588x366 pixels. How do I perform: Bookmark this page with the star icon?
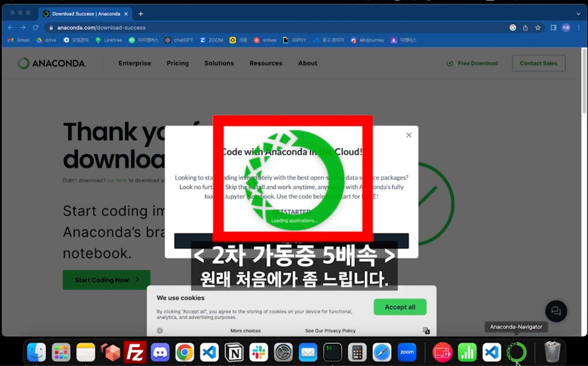point(538,28)
